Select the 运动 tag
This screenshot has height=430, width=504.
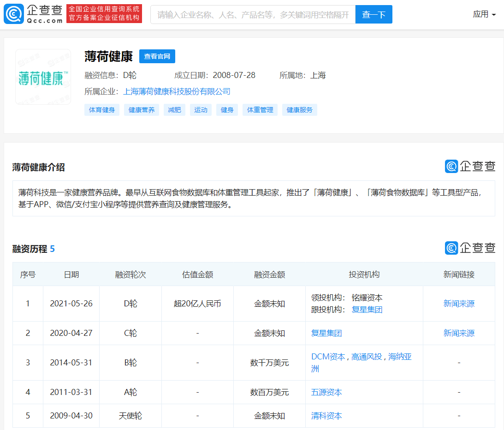tap(201, 110)
